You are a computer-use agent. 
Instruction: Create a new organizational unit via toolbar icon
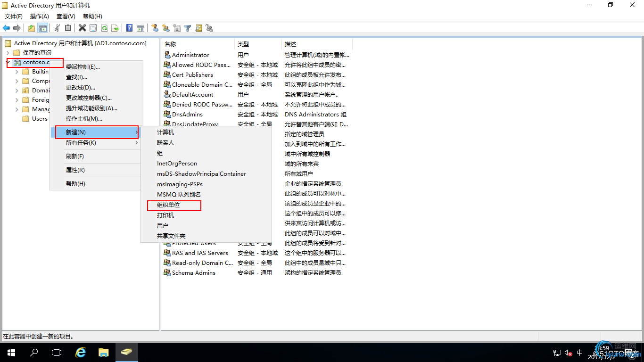point(177,28)
